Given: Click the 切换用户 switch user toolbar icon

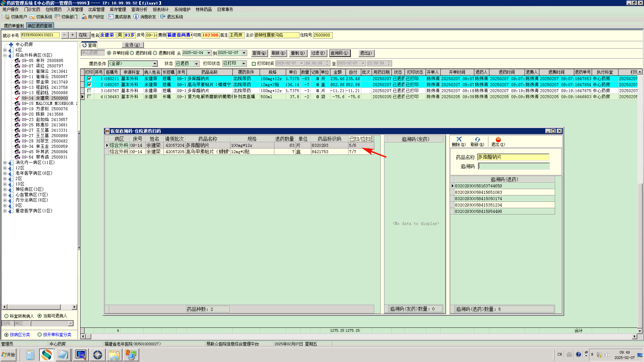Looking at the screenshot, I should point(7,17).
